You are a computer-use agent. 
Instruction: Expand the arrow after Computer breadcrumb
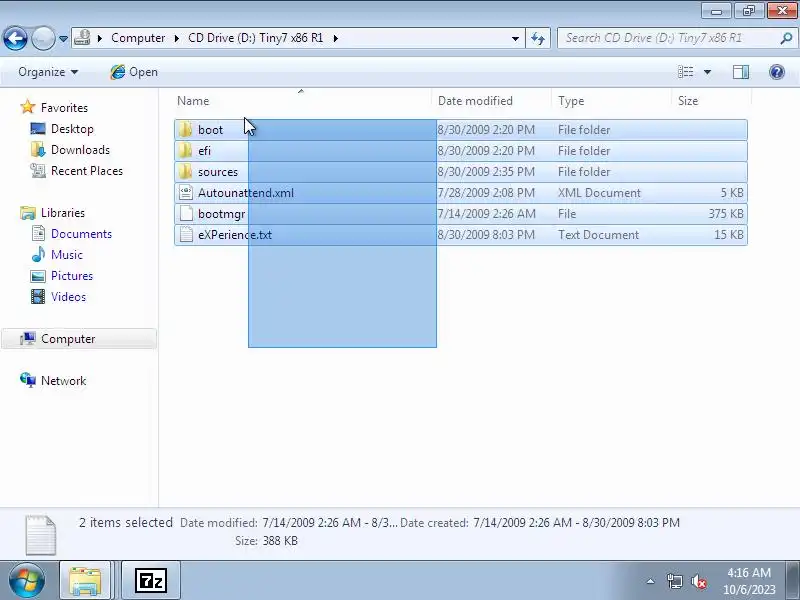177,38
